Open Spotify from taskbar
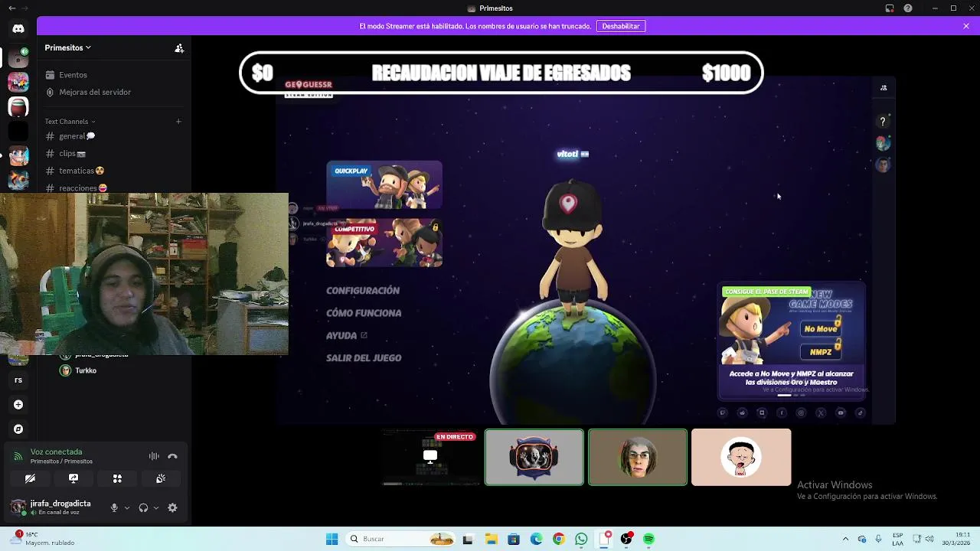The width and height of the screenshot is (980, 551). pos(648,539)
